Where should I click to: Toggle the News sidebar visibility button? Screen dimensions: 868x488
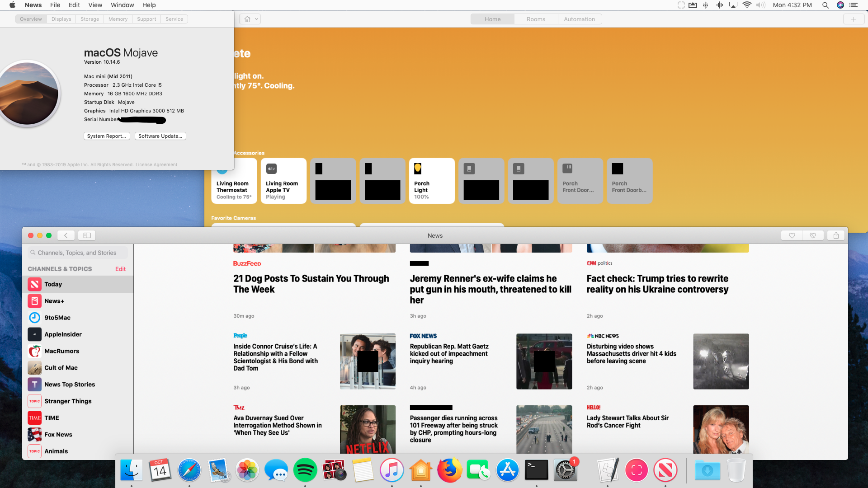87,235
